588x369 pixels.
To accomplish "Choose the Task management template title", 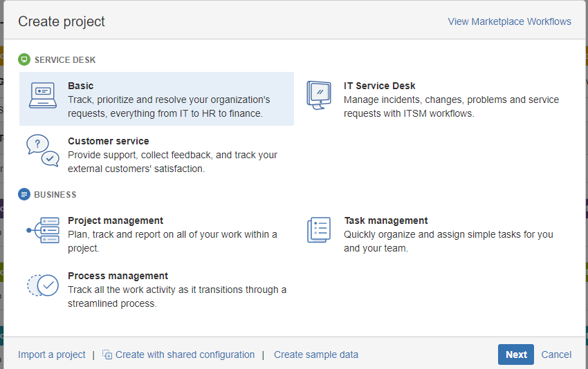I will [x=386, y=220].
